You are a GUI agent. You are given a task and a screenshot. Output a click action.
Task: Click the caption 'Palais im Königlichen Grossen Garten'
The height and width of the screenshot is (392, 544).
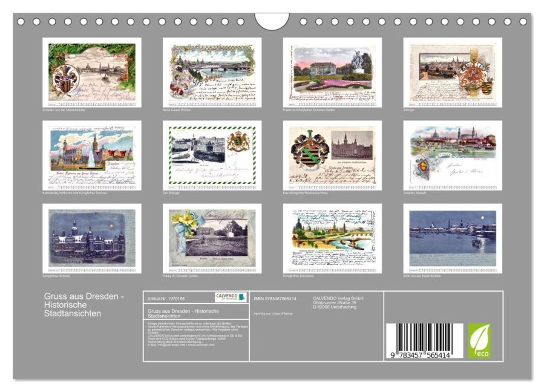tap(309, 110)
